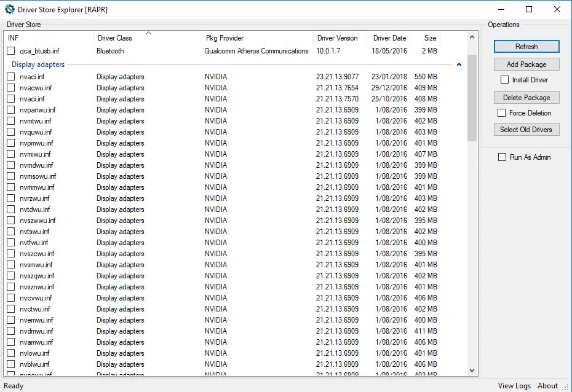The image size is (572, 392).
Task: Open View Logs link
Action: coord(514,386)
